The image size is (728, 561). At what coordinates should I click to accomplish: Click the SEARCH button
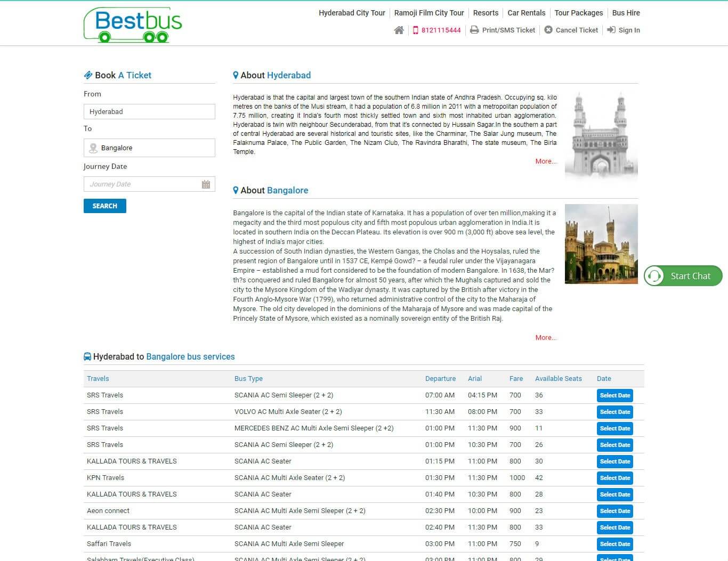pos(105,206)
